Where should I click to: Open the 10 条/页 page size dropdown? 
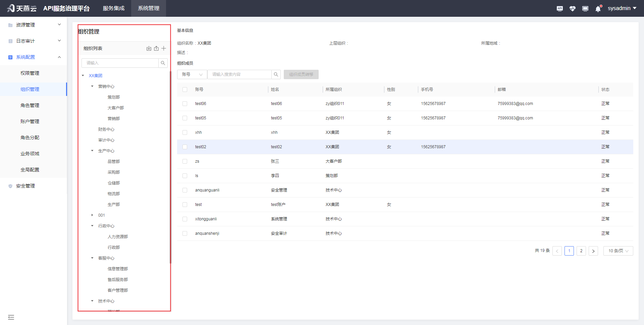[x=618, y=251]
